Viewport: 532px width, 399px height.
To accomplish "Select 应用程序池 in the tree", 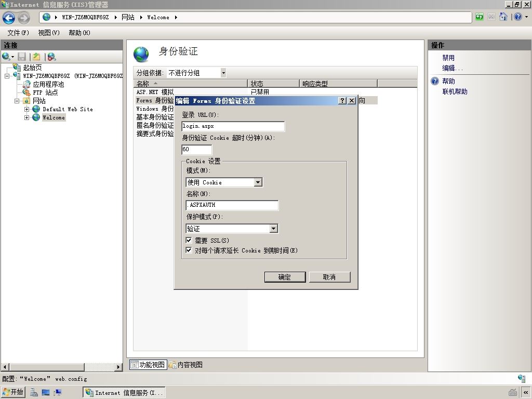I will [x=48, y=84].
